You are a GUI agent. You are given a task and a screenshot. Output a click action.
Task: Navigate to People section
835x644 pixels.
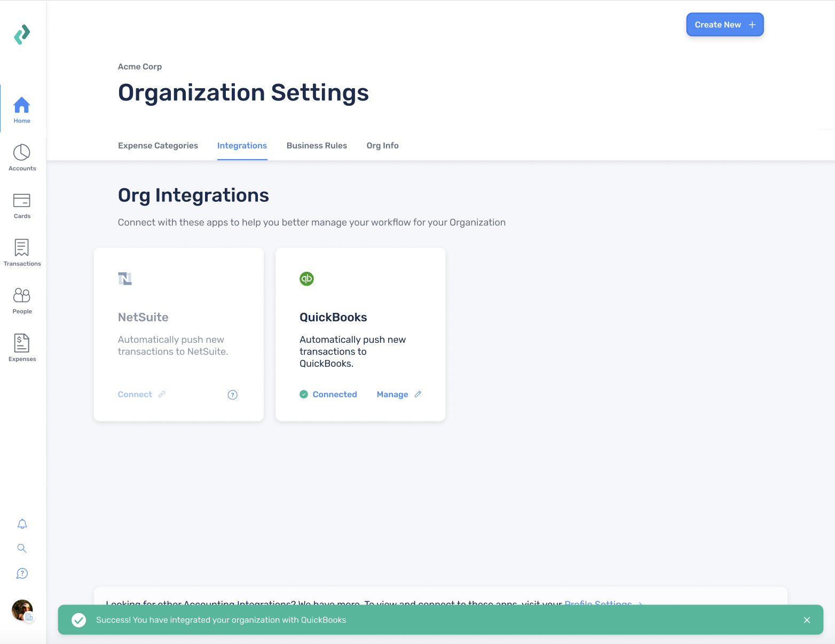22,300
